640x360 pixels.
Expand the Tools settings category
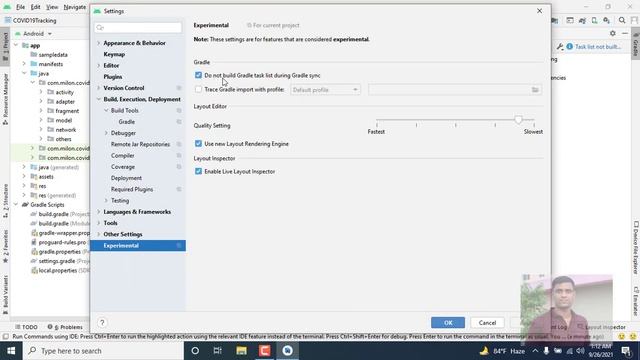tap(99, 223)
